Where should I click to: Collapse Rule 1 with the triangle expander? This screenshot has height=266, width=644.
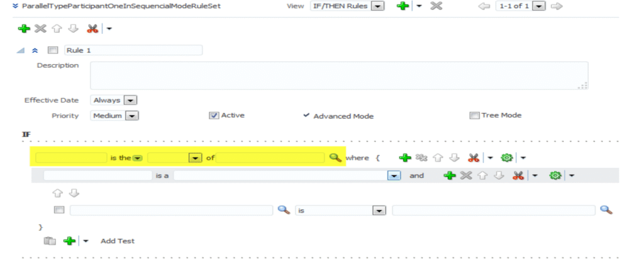tap(20, 50)
